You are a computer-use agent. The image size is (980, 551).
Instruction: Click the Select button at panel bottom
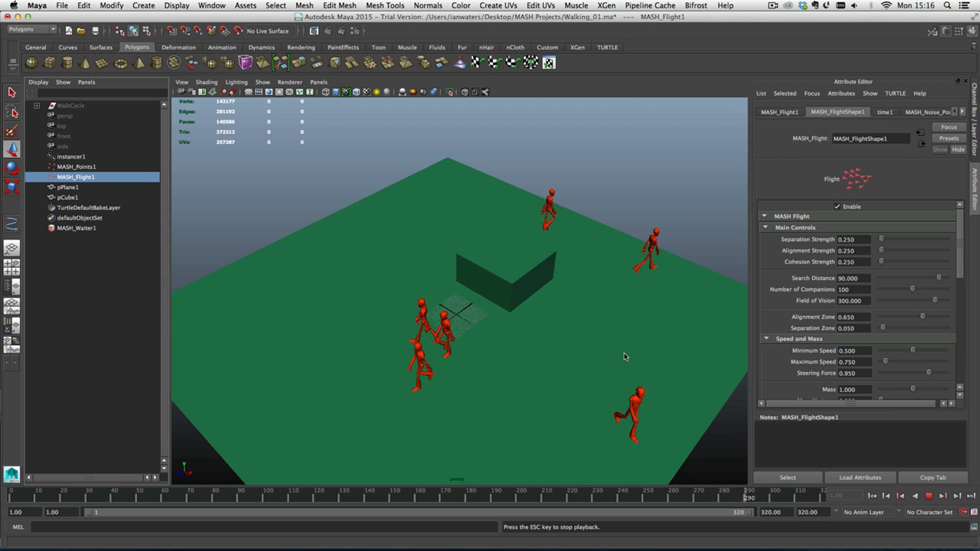coord(787,477)
